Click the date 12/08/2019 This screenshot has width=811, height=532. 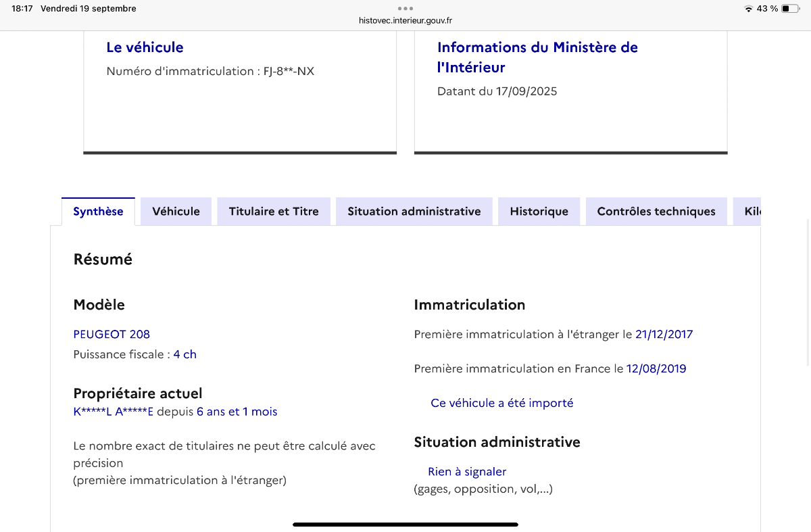pyautogui.click(x=656, y=368)
